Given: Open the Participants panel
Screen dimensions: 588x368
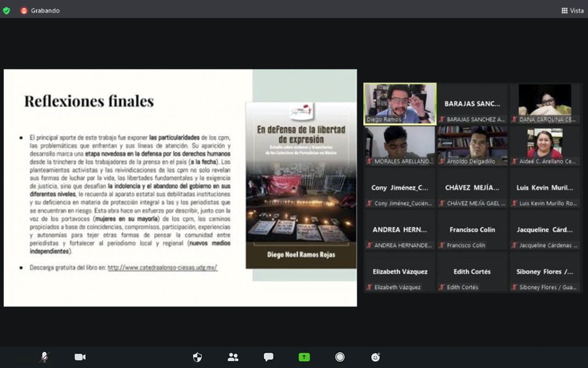Looking at the screenshot, I should 233,357.
